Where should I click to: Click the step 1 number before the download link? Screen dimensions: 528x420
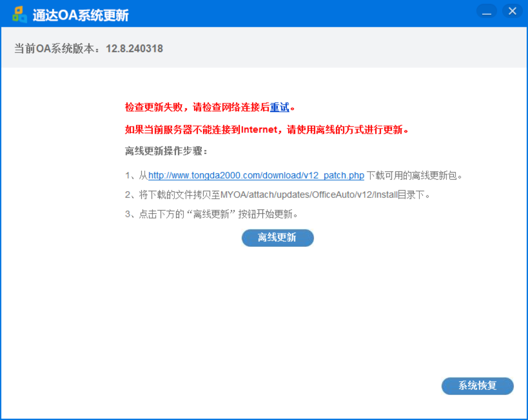tap(128, 176)
